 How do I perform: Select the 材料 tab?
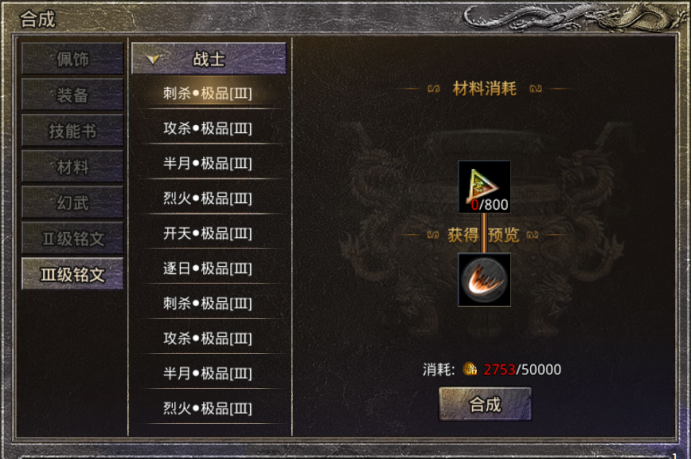(72, 166)
